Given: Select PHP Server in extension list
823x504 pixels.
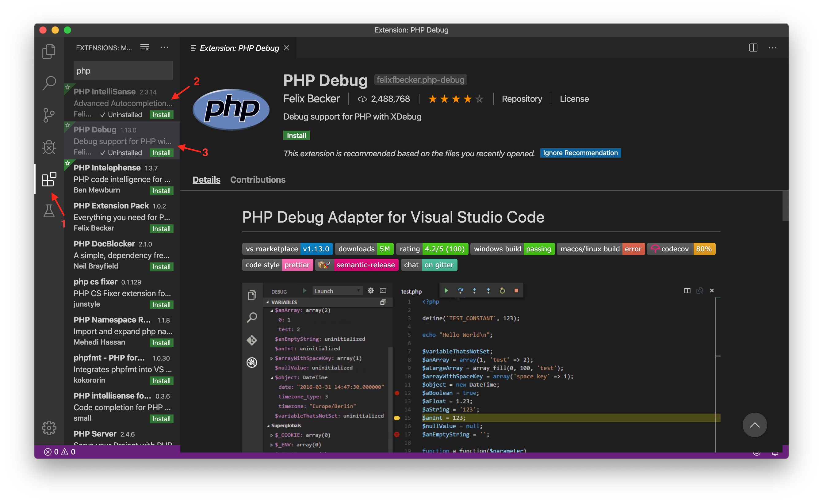Looking at the screenshot, I should coord(122,436).
